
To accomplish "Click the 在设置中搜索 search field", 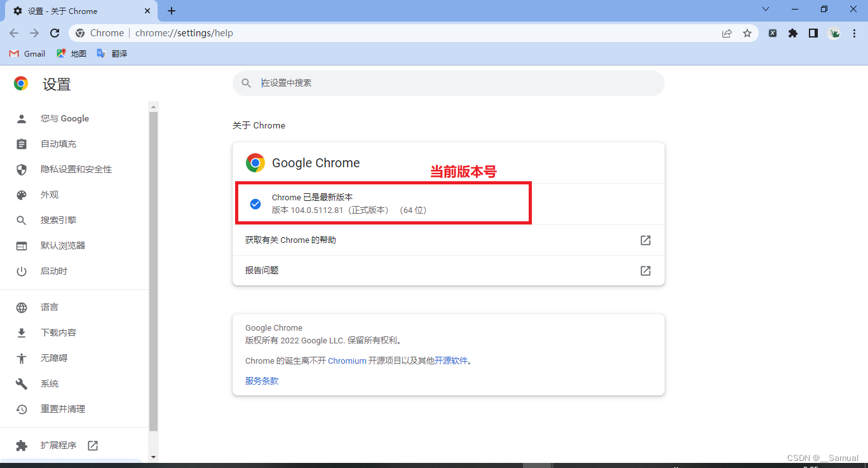I will (449, 83).
